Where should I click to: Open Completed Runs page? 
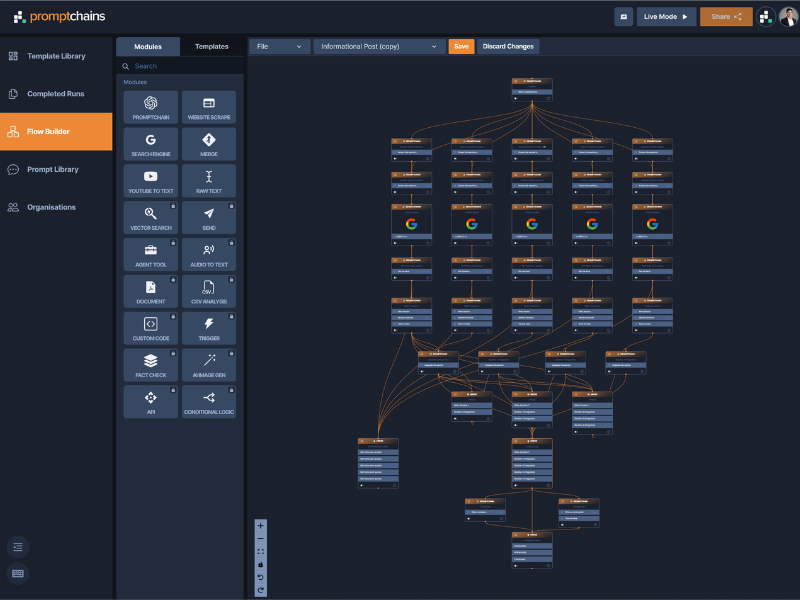(x=56, y=94)
